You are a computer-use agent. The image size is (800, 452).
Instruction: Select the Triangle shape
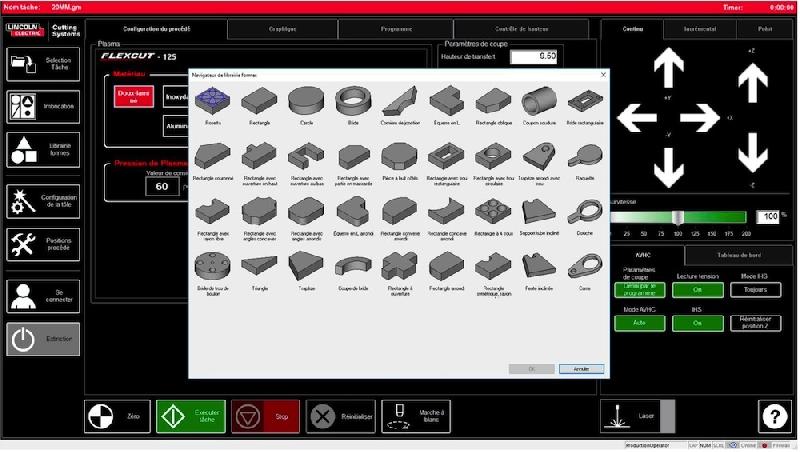pos(258,267)
